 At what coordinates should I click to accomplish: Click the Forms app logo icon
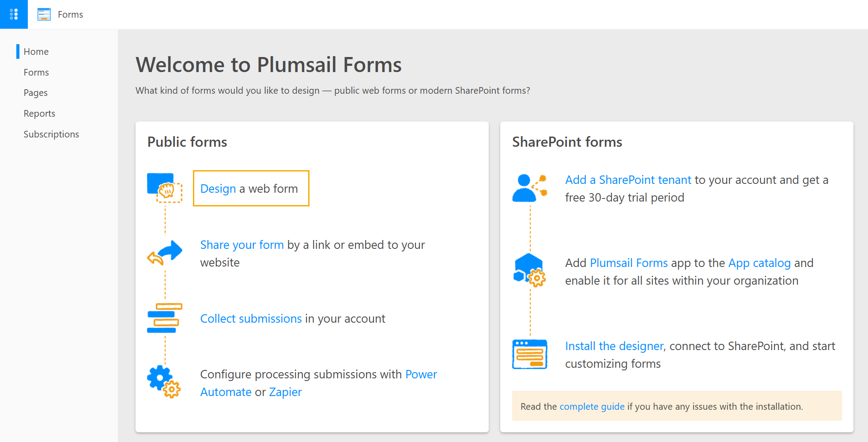(44, 15)
